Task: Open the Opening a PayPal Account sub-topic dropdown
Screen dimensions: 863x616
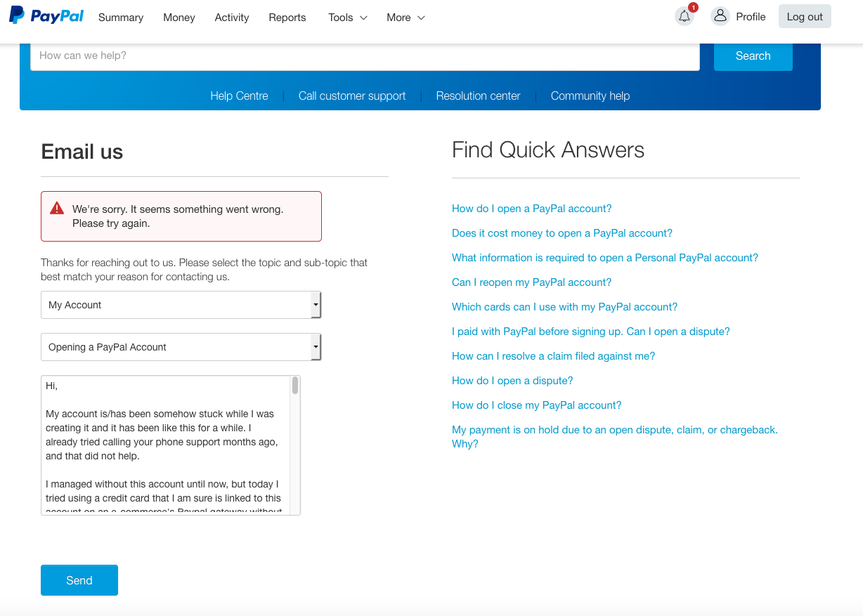Action: point(181,347)
